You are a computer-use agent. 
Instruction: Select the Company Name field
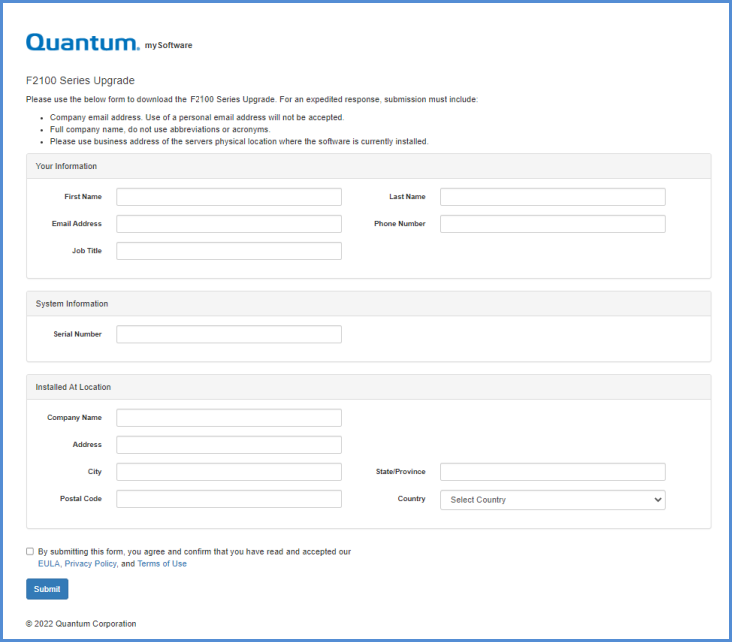[228, 418]
